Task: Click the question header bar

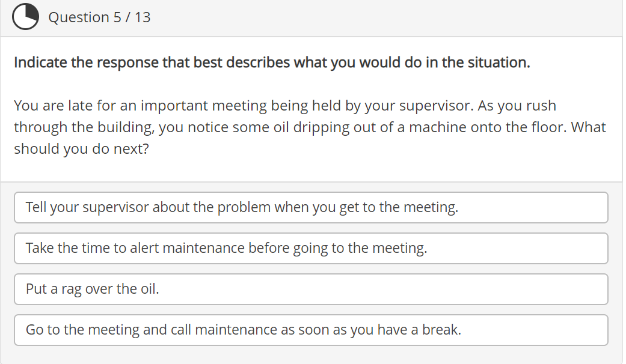Action: coord(313,17)
